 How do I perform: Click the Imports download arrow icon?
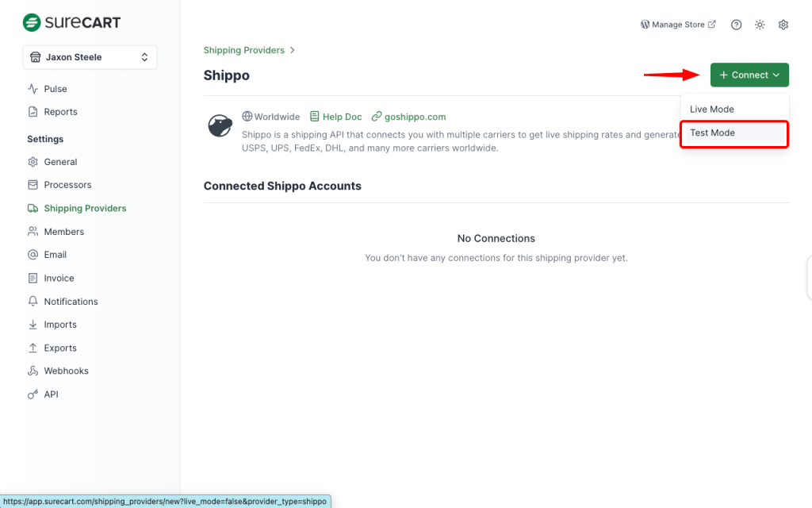(33, 325)
